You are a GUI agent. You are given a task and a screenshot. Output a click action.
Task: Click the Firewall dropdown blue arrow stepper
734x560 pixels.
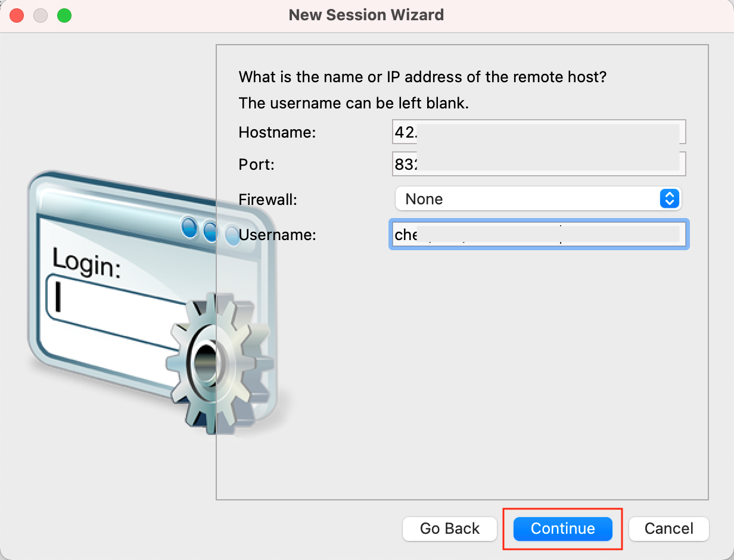[670, 199]
